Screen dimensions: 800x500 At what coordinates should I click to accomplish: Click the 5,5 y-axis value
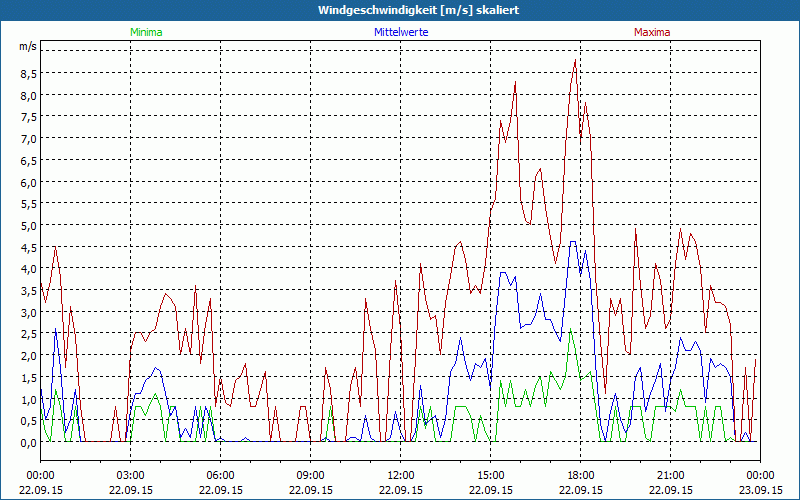tap(28, 204)
